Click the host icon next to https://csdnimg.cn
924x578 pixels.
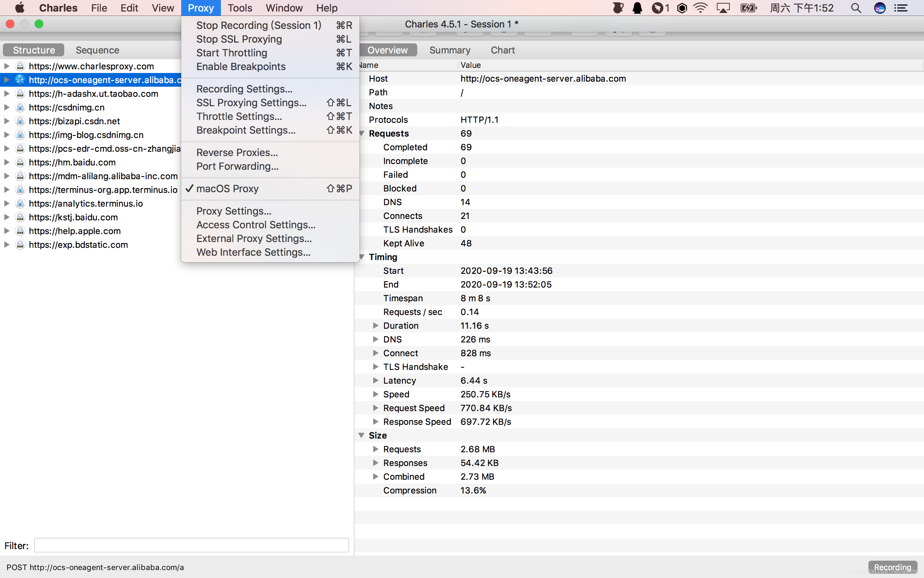(x=20, y=107)
